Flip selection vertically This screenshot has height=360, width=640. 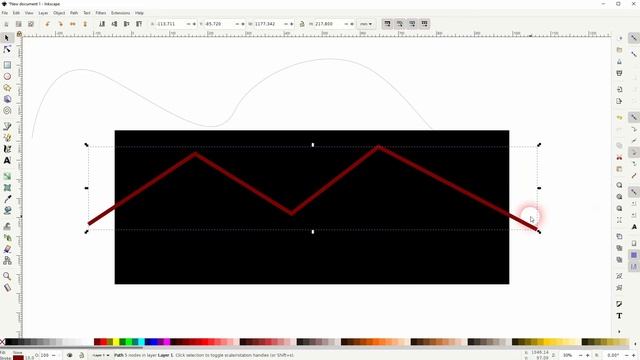pos(85,24)
